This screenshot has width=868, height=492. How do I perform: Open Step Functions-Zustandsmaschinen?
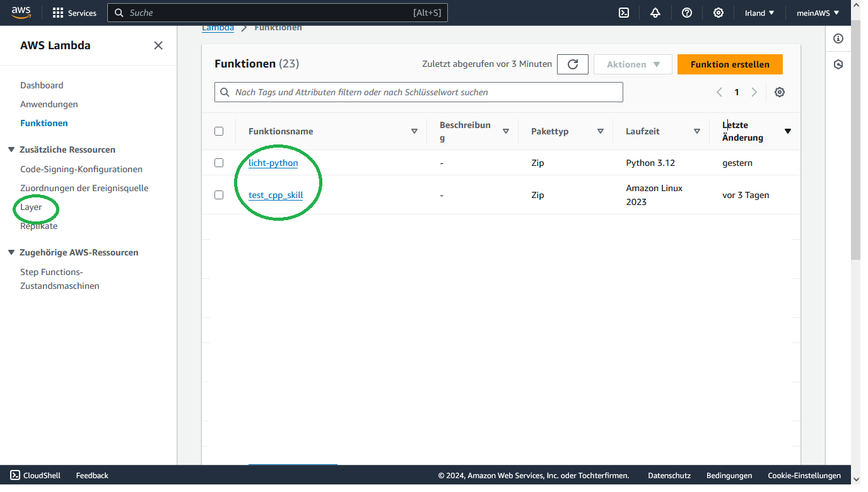pos(60,279)
